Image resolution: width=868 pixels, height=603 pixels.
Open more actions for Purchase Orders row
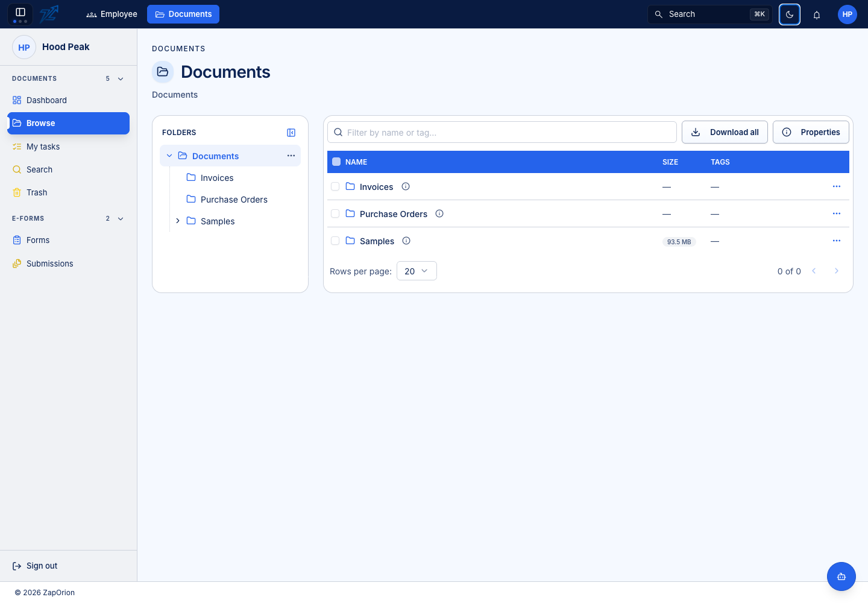click(837, 213)
